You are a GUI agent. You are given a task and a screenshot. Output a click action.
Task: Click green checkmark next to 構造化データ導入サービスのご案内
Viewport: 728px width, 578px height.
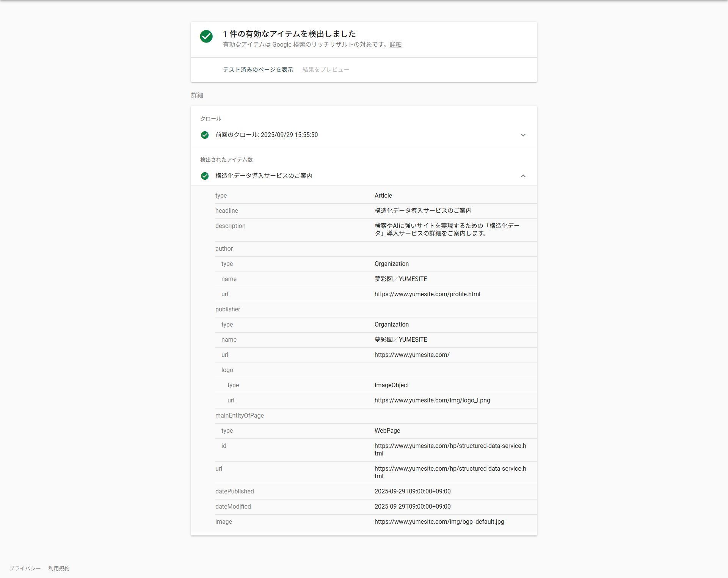[x=205, y=176]
